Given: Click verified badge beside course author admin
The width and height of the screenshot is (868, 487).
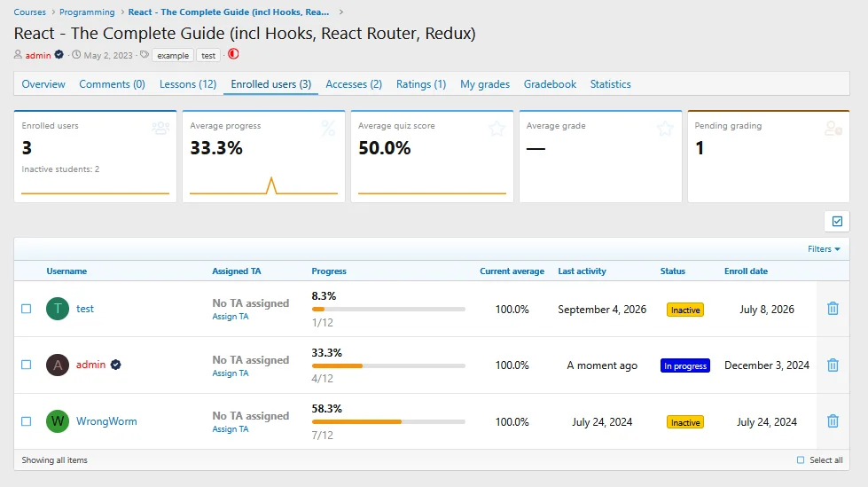Looking at the screenshot, I should [59, 54].
